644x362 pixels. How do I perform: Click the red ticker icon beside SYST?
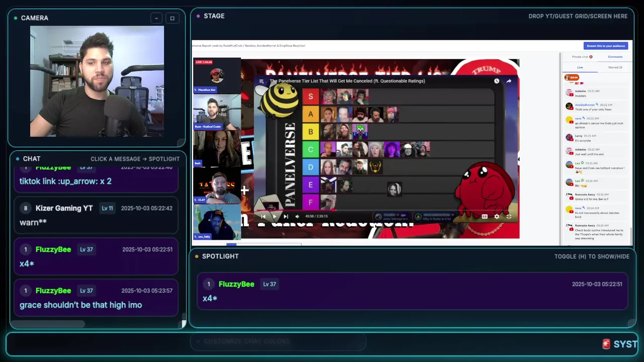click(606, 344)
